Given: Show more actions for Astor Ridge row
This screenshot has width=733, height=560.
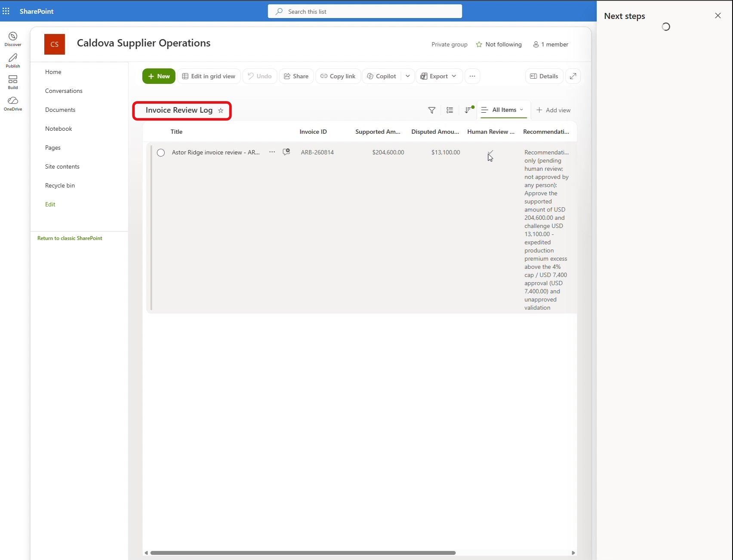Looking at the screenshot, I should tap(272, 152).
